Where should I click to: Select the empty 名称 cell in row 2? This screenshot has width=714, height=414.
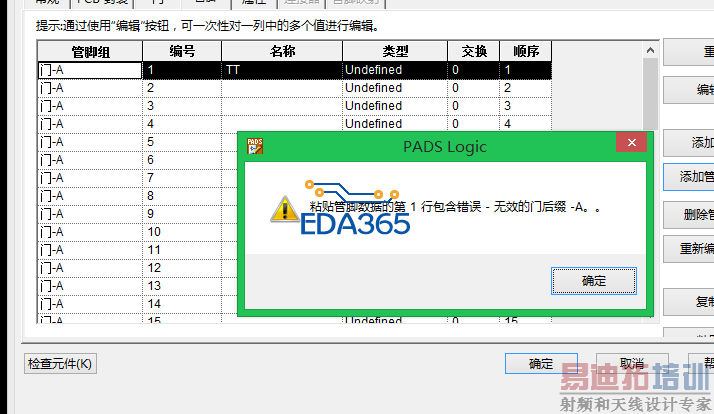pos(282,88)
